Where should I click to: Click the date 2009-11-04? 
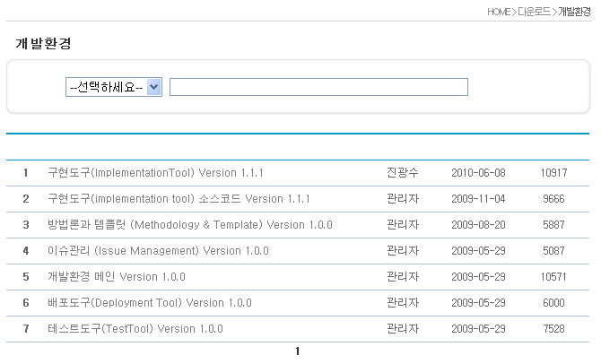click(478, 198)
